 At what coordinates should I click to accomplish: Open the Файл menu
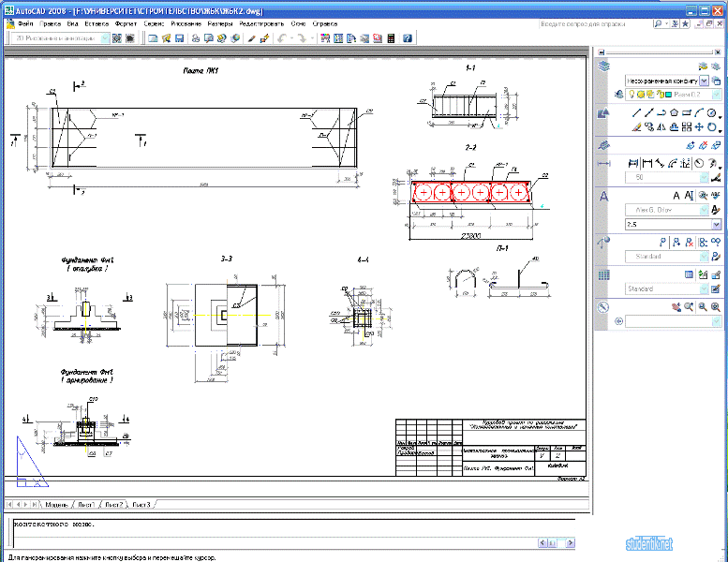point(25,23)
